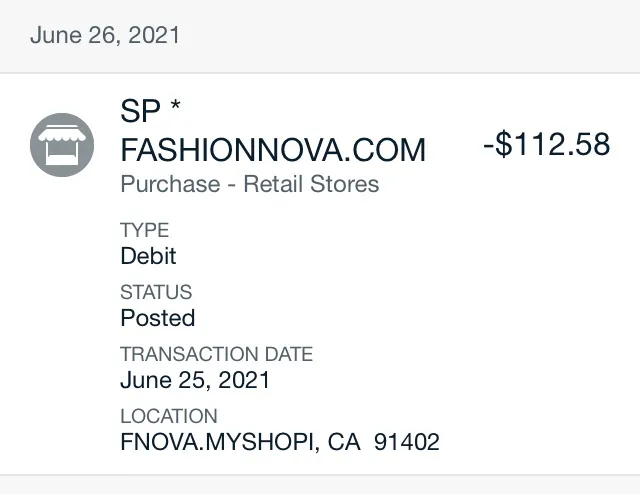Viewport: 640px width, 494px height.
Task: Select the June 26, 2021 date header
Action: click(105, 35)
